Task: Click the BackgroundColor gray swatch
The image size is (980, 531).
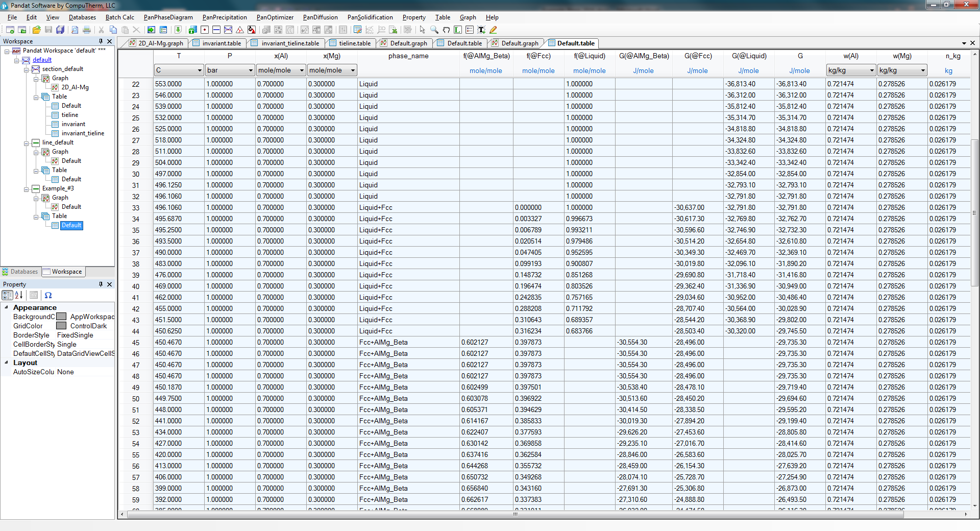Action: pyautogui.click(x=61, y=317)
